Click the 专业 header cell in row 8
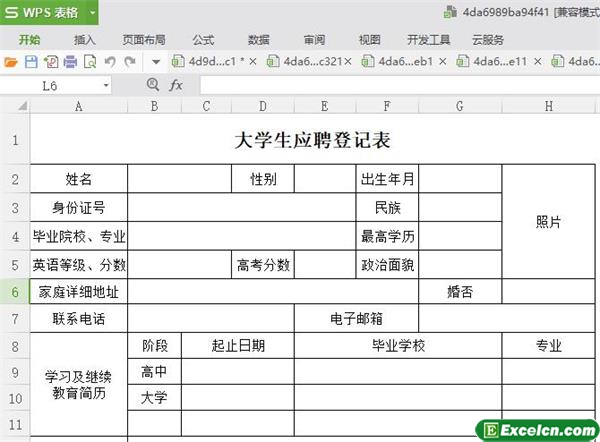 [549, 346]
